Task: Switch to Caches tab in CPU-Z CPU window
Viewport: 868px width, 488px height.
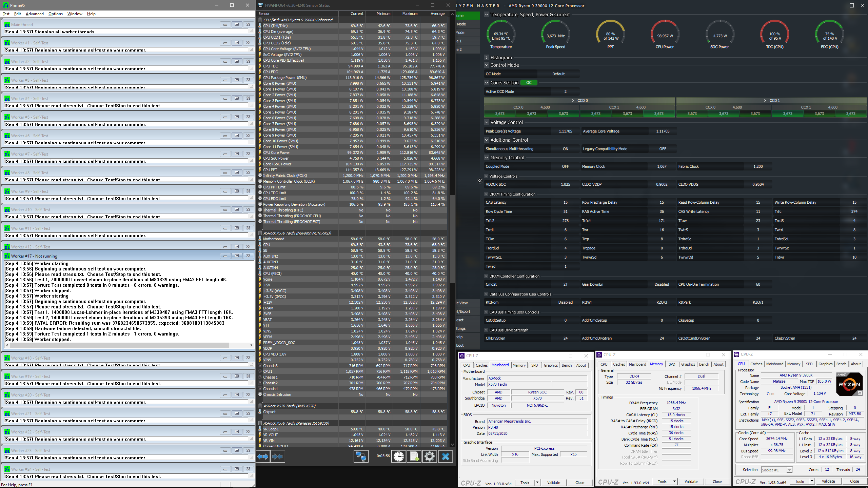Action: point(756,364)
